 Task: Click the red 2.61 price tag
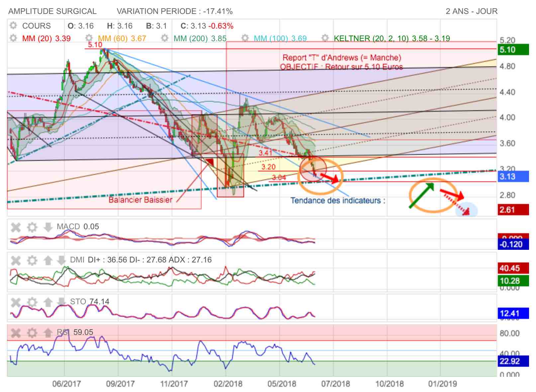click(513, 210)
